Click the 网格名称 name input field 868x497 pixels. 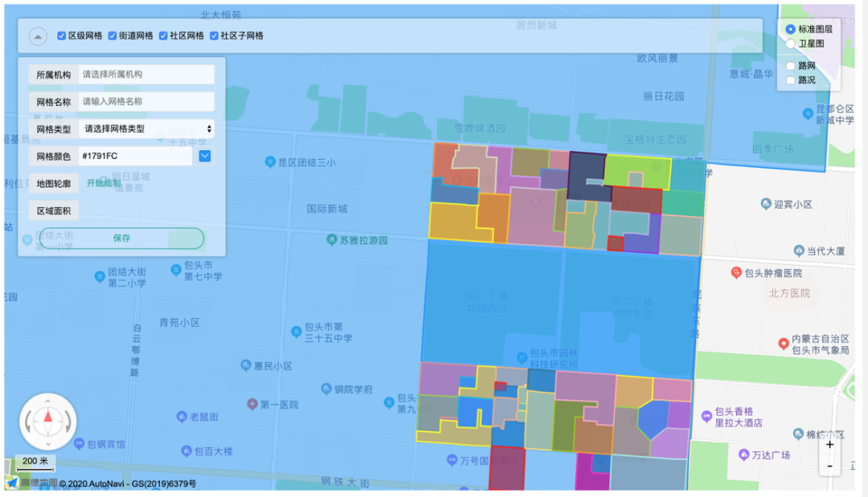[145, 101]
